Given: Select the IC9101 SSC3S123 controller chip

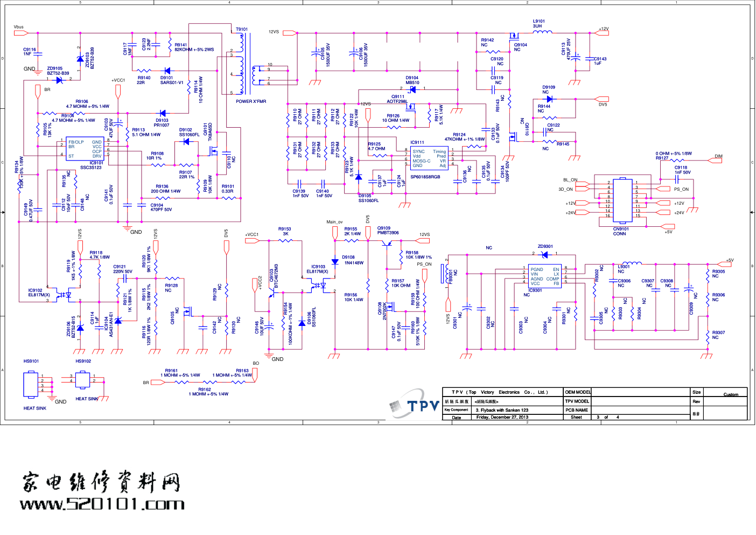Looking at the screenshot, I should tap(84, 149).
